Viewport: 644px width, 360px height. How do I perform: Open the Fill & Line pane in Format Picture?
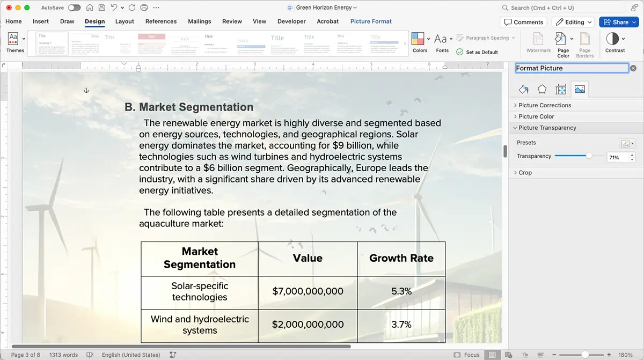click(x=522, y=90)
